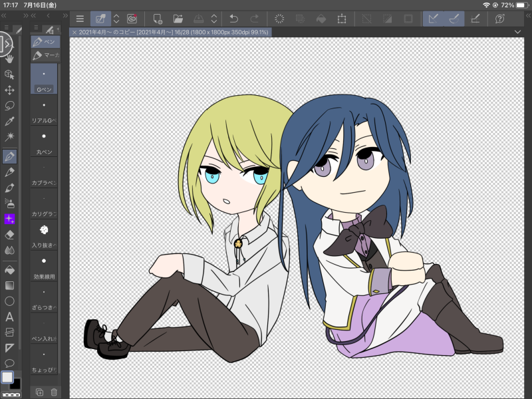Select the Brush tool
Screen dimensions: 532x399
pyautogui.click(x=9, y=188)
